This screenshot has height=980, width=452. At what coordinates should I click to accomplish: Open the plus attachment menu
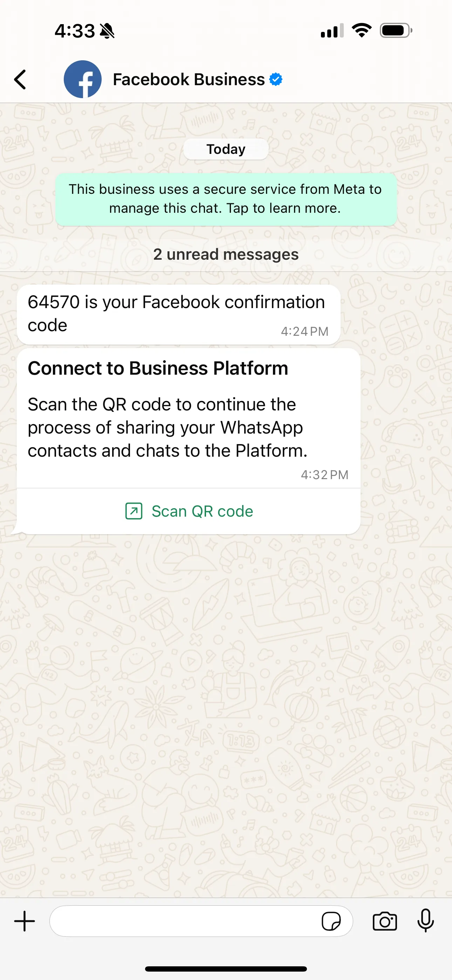[x=25, y=921]
